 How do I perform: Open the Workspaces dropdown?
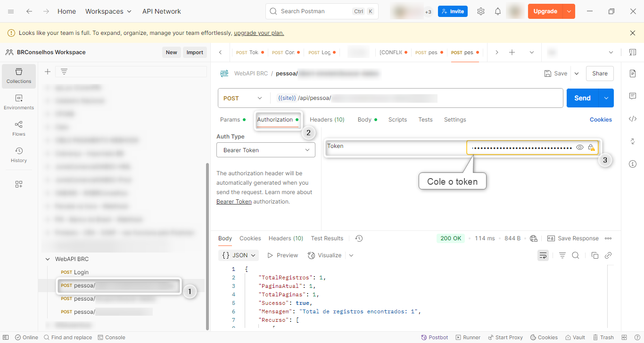108,11
